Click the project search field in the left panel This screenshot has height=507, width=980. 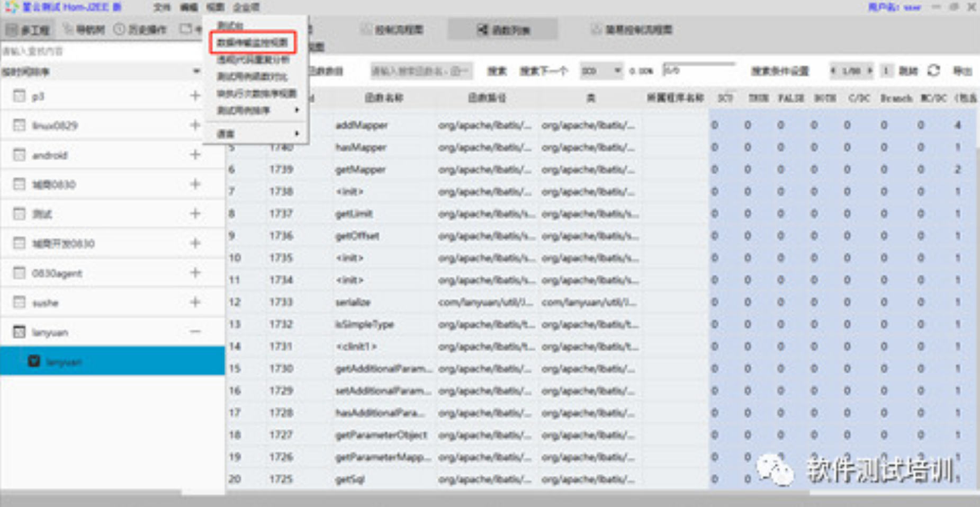101,51
